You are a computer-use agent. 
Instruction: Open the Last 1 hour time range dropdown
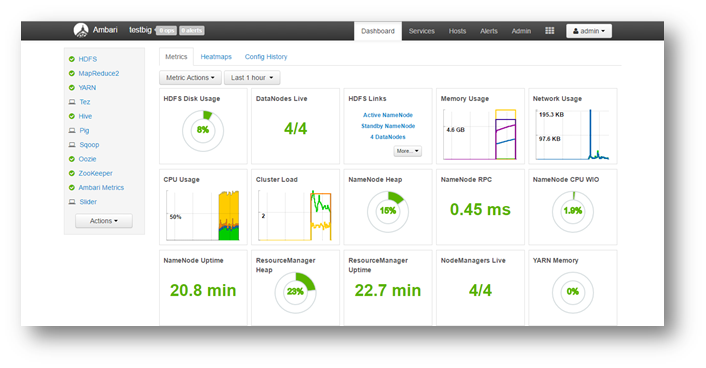click(x=252, y=77)
